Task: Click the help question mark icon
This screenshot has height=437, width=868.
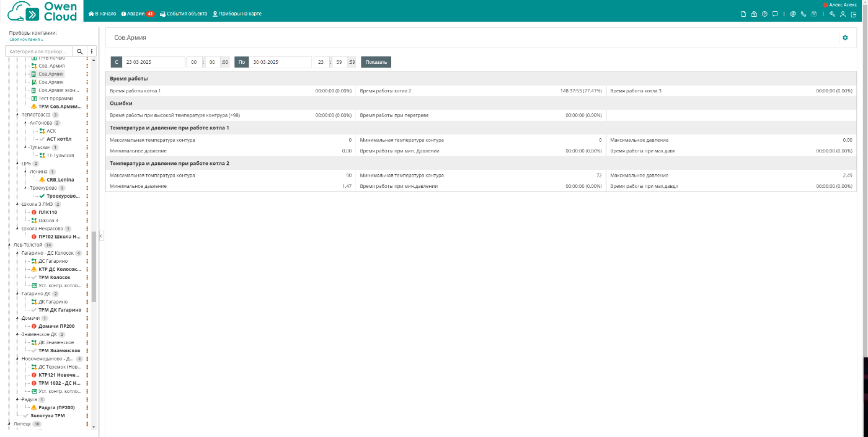Action: pos(764,14)
